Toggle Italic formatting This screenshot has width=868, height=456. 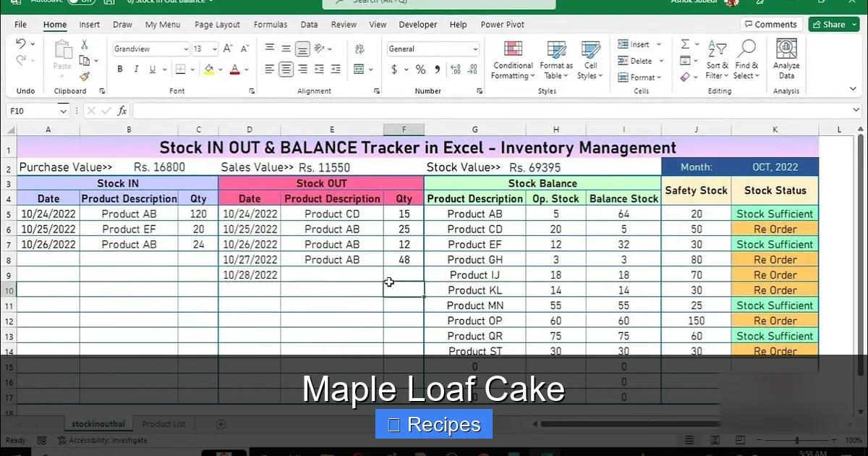(x=136, y=69)
